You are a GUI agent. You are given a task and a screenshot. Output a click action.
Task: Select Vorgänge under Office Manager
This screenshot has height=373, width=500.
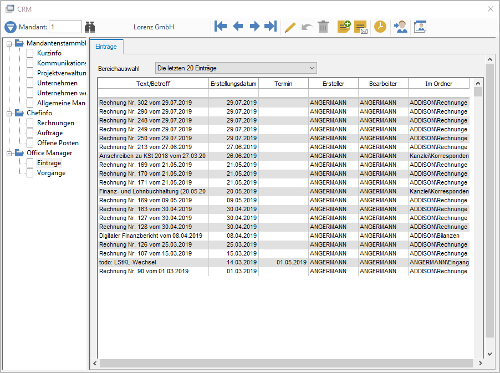click(x=51, y=173)
